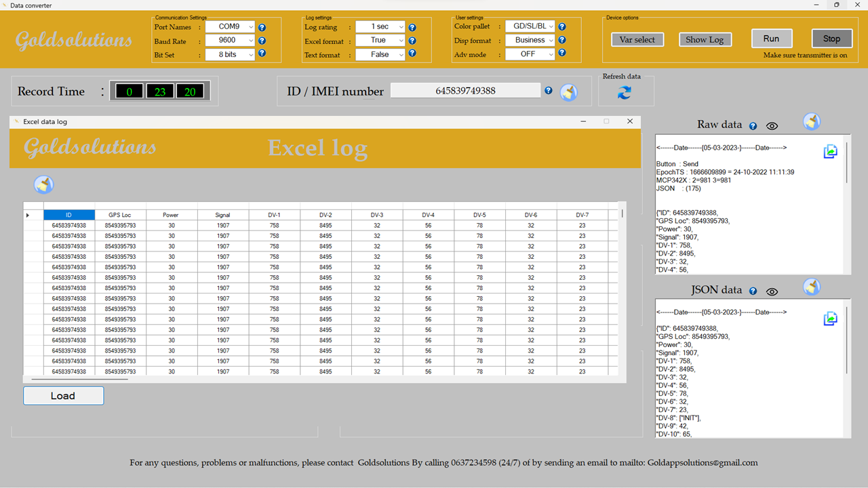This screenshot has width=868, height=488.
Task: Open help icon beside JSON data
Action: 753,291
